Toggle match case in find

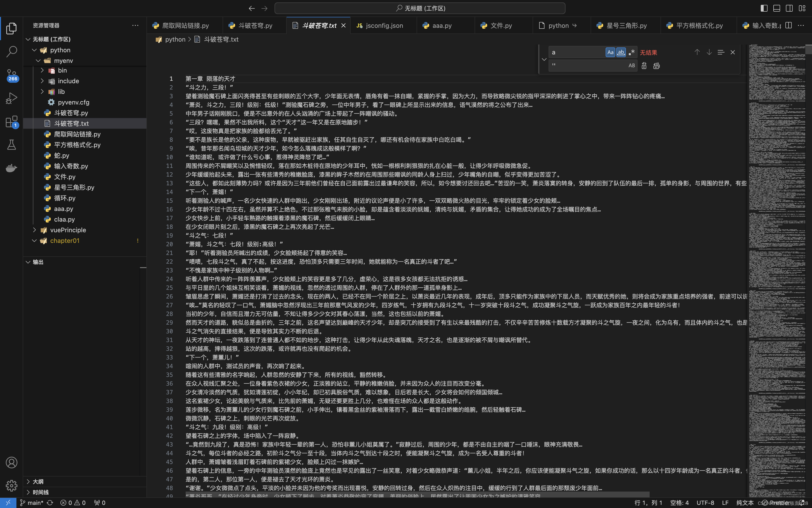(x=610, y=52)
